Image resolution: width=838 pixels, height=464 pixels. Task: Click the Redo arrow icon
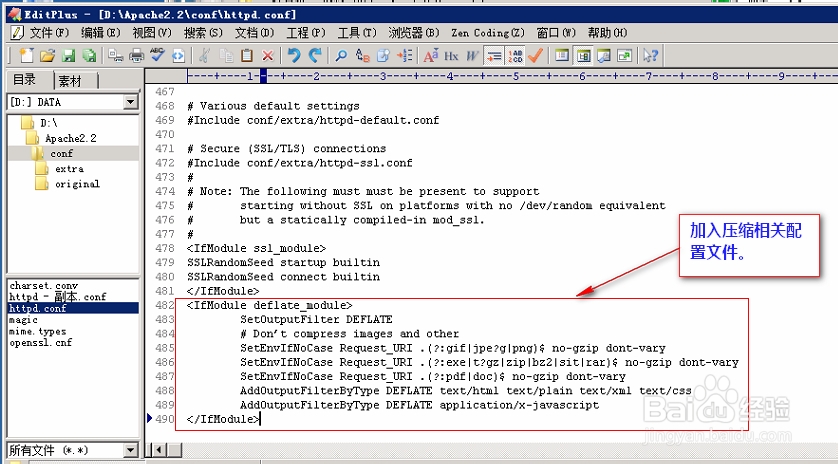315,55
